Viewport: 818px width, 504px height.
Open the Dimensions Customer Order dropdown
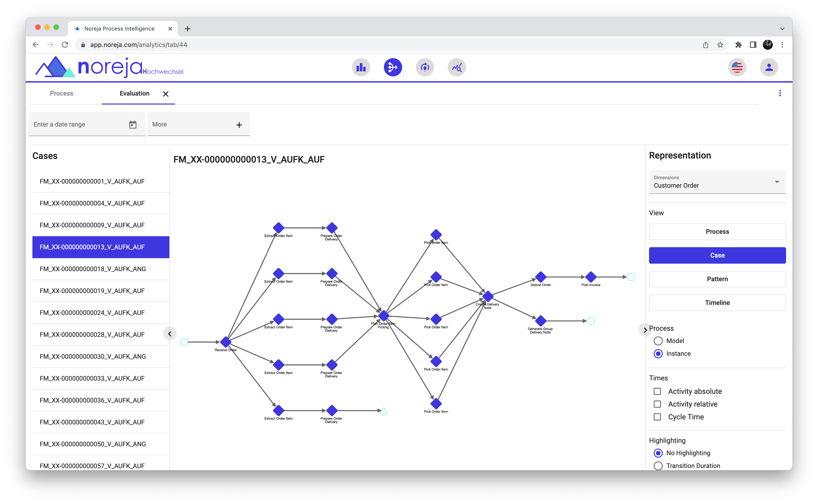[717, 182]
